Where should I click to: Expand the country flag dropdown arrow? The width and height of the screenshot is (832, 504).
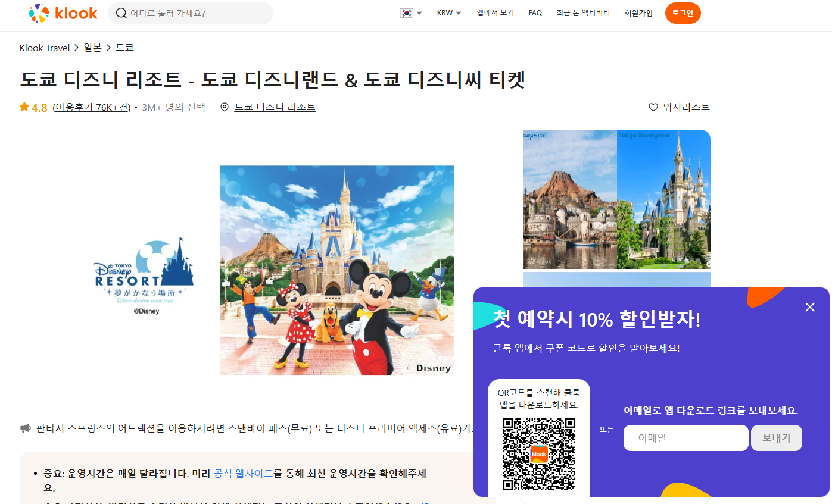click(419, 12)
